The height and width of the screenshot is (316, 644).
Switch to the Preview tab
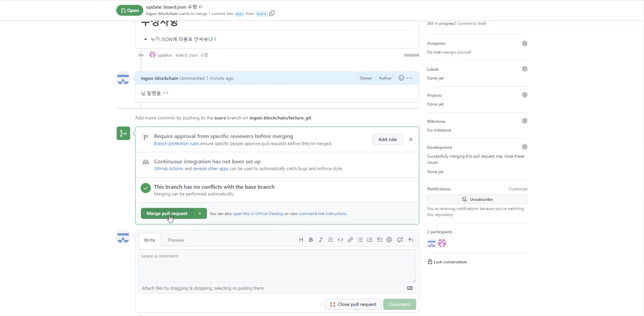pyautogui.click(x=176, y=240)
